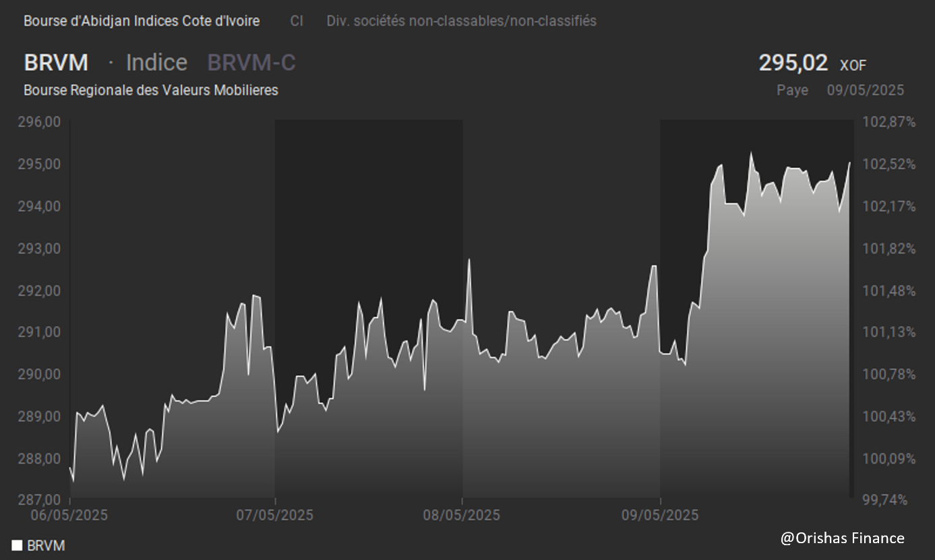Viewport: 935px width, 560px height.
Task: Click the 08/05/2025 date axis marker
Action: (462, 516)
